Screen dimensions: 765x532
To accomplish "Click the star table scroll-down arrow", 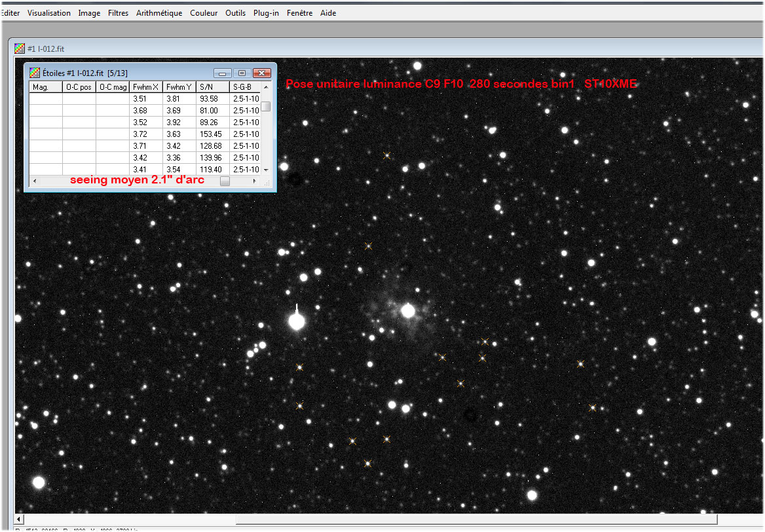I will [266, 170].
